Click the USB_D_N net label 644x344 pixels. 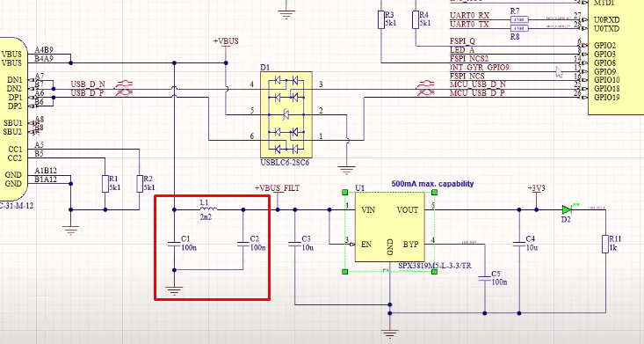[x=88, y=84]
